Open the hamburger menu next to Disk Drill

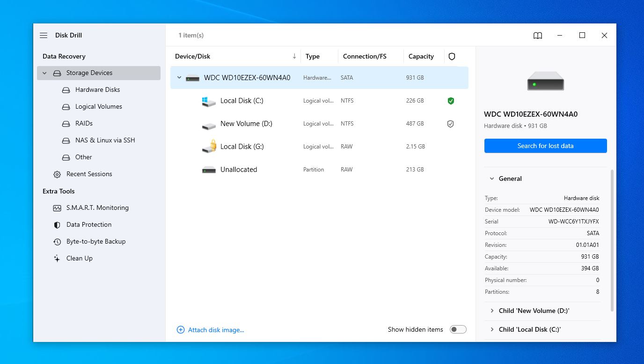point(44,35)
